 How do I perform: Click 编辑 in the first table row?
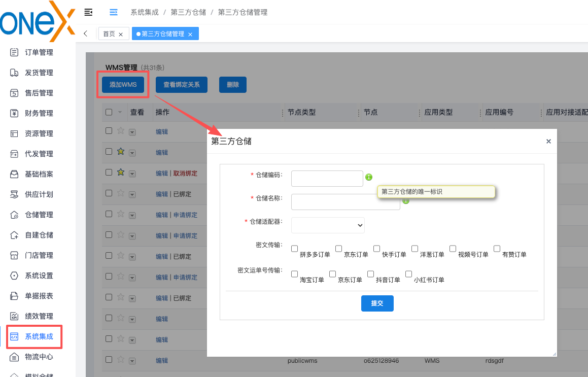[x=162, y=131]
